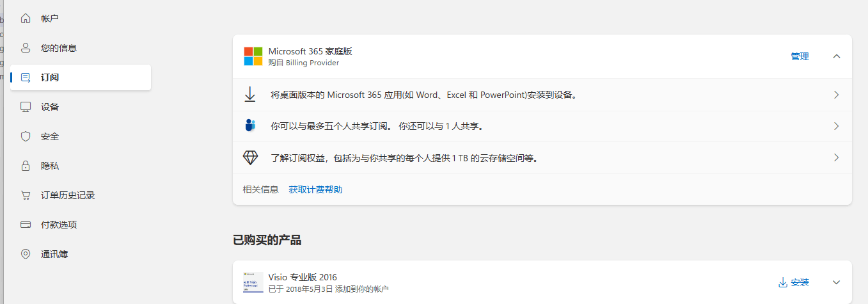The width and height of the screenshot is (868, 304).
Task: Click the monitor icon beside 设备
Action: click(26, 107)
